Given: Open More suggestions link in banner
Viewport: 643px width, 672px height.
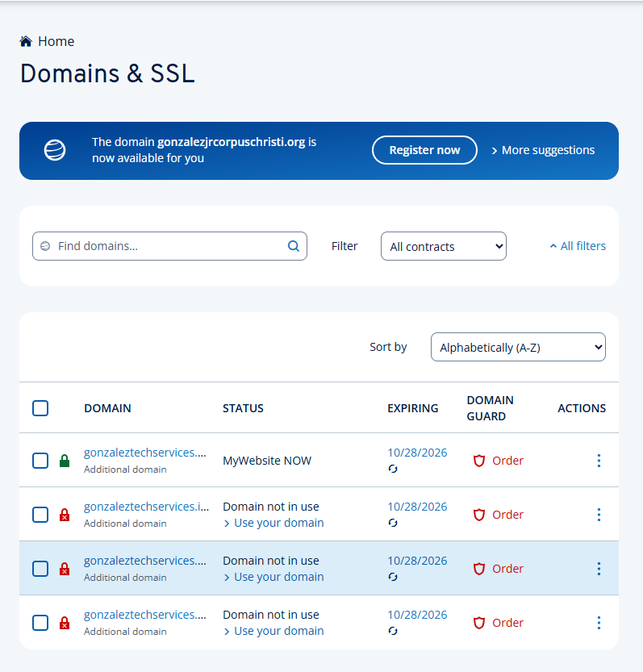Looking at the screenshot, I should click(x=543, y=150).
